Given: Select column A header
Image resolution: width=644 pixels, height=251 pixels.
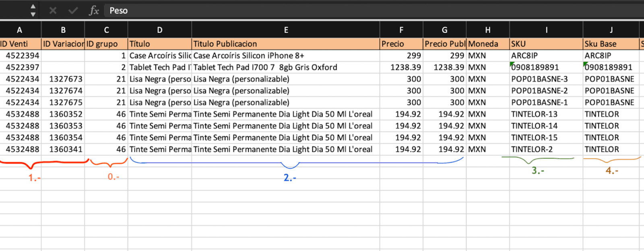Looking at the screenshot, I should (x=20, y=30).
